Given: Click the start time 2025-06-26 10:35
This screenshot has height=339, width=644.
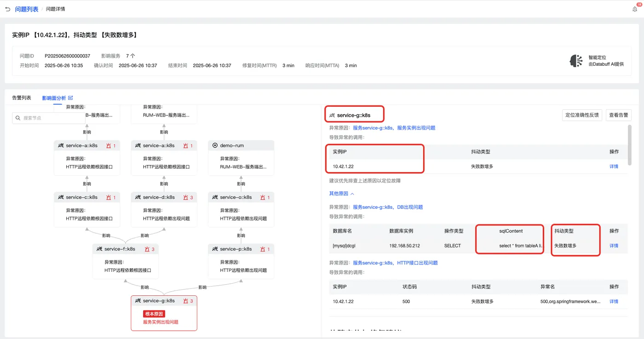Looking at the screenshot, I should coord(64,65).
